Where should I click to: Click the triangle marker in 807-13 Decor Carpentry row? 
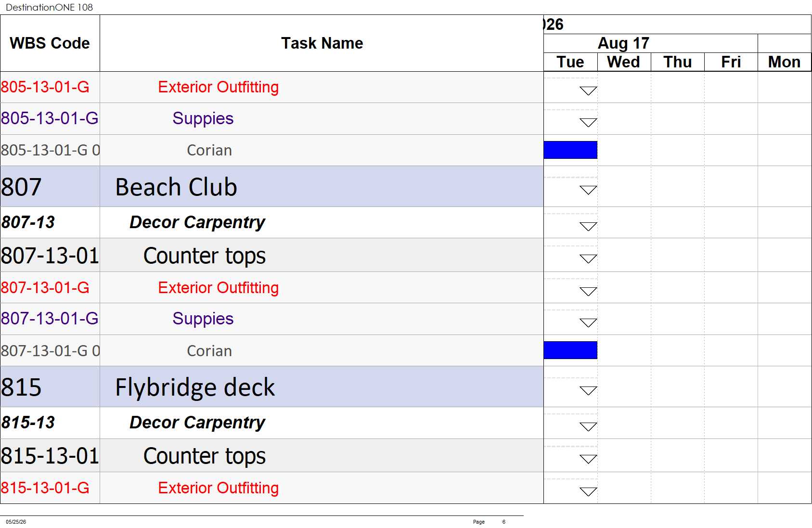[588, 226]
